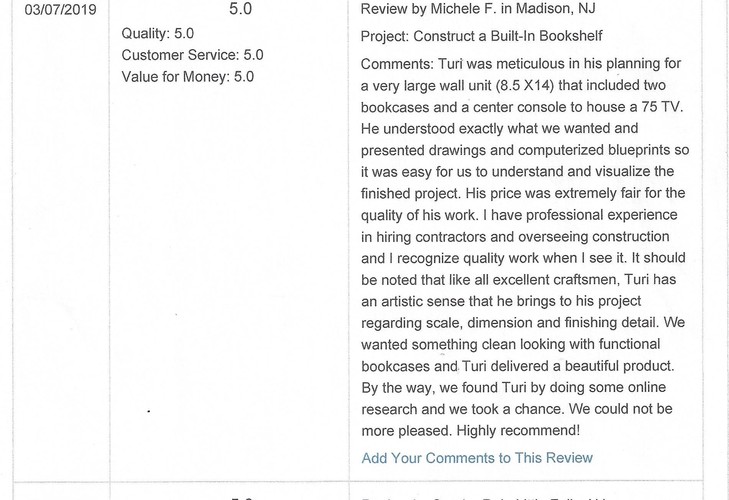The image size is (729, 500).
Task: Click the text 'a very large wall unit (8.5 X14)'
Action: click(457, 86)
